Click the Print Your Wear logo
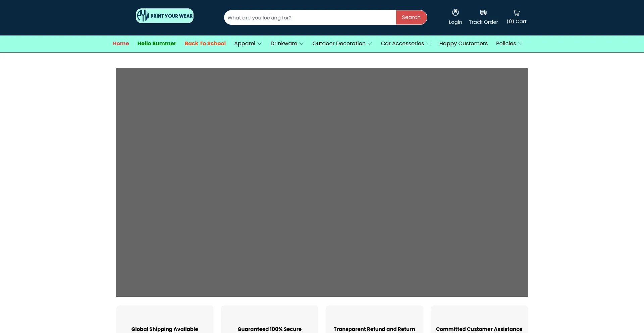Screen dimensions: 644x333 [164, 16]
